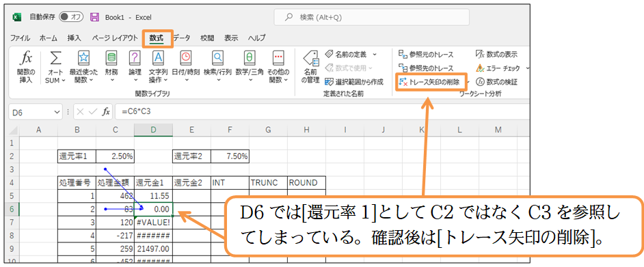Open Name Manager (名前の管理)

311,68
